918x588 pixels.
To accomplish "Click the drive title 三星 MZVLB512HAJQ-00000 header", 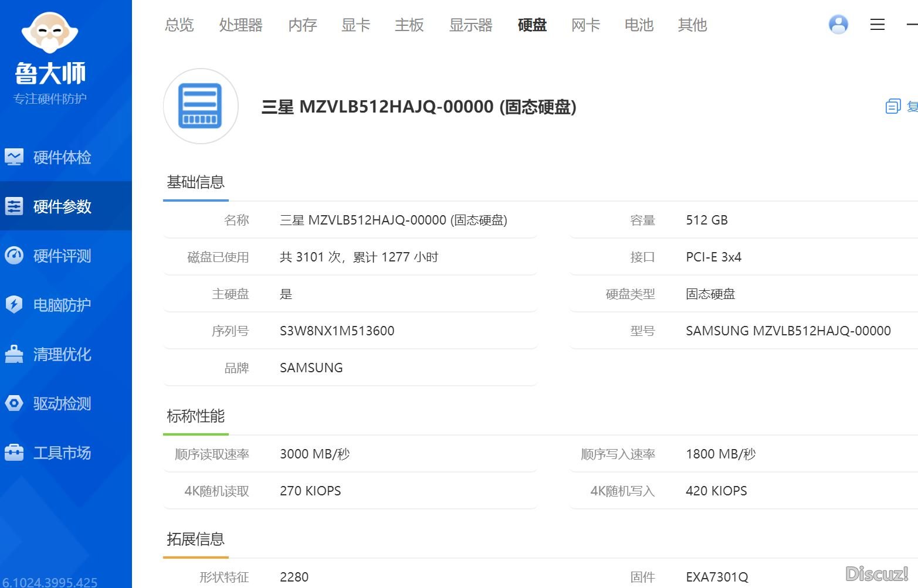I will click(419, 107).
